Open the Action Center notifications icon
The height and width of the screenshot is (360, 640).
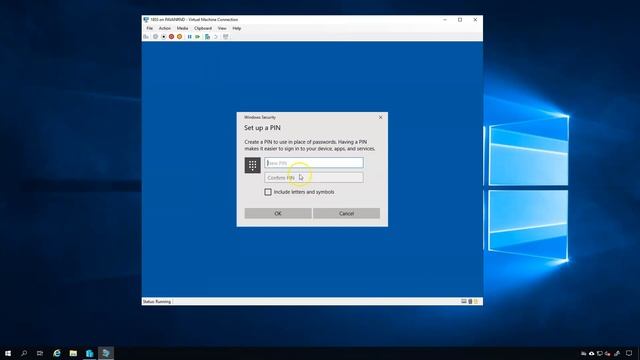click(629, 353)
